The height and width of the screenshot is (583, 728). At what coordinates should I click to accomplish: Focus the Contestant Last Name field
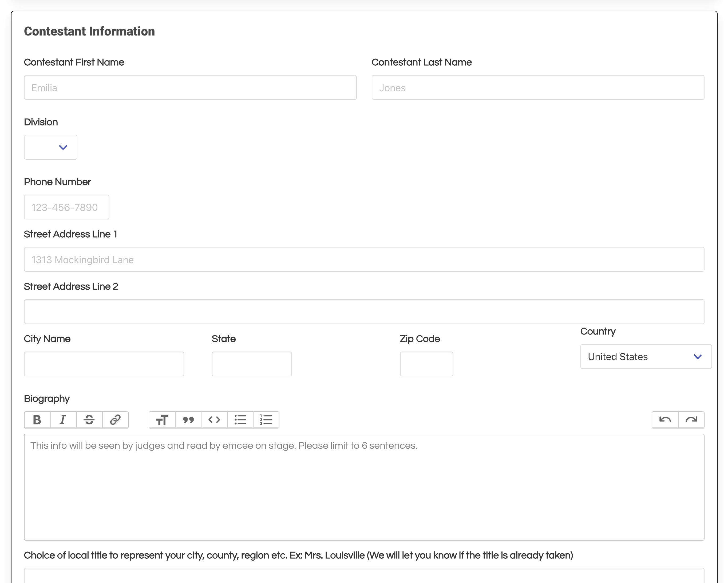[x=537, y=88]
